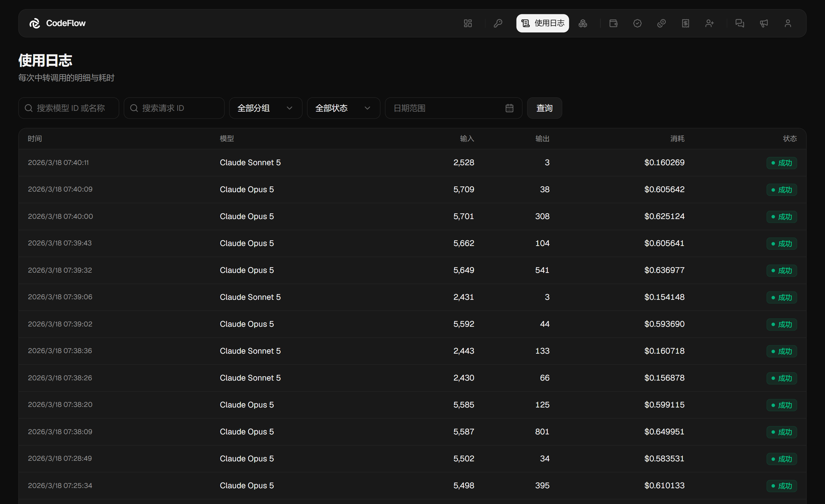
Task: Open the user profile icon
Action: [x=788, y=23]
